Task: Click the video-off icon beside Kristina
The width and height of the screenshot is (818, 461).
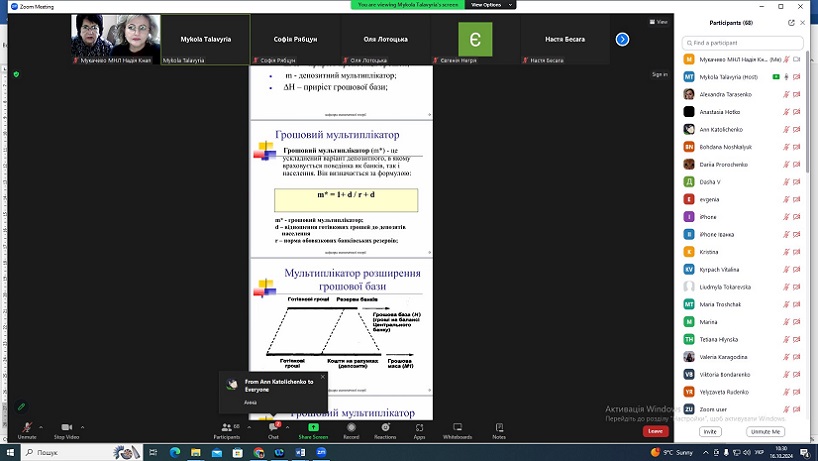Action: tap(797, 252)
